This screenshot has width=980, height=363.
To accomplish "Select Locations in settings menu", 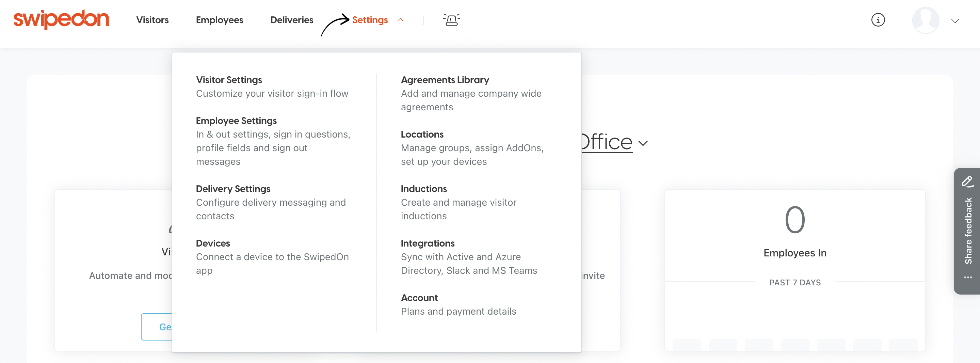I will [422, 134].
